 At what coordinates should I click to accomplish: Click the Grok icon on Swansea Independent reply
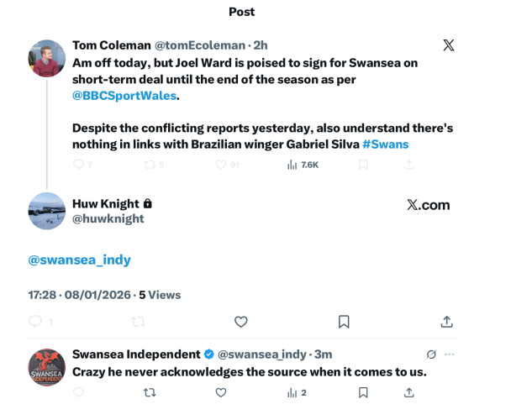[431, 354]
